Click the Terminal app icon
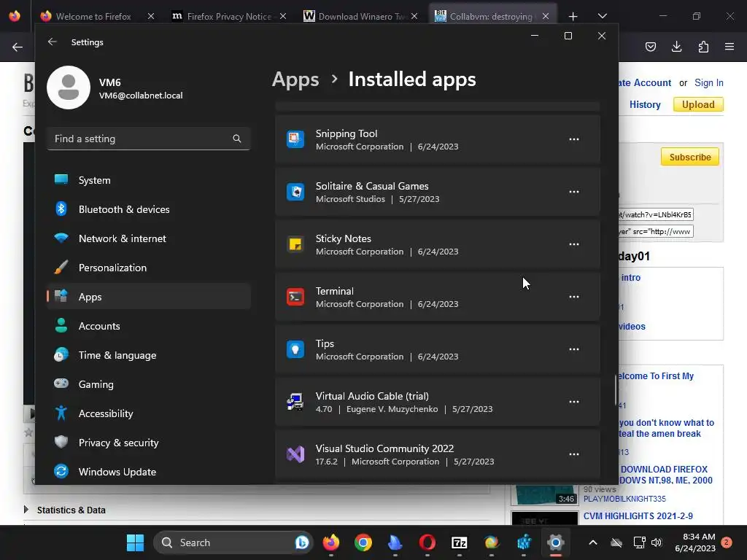The image size is (747, 560). point(295,297)
